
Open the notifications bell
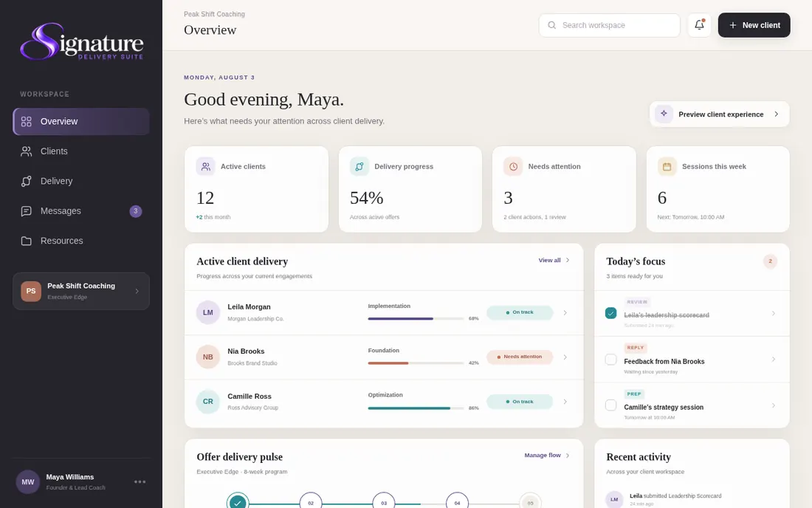pos(699,25)
